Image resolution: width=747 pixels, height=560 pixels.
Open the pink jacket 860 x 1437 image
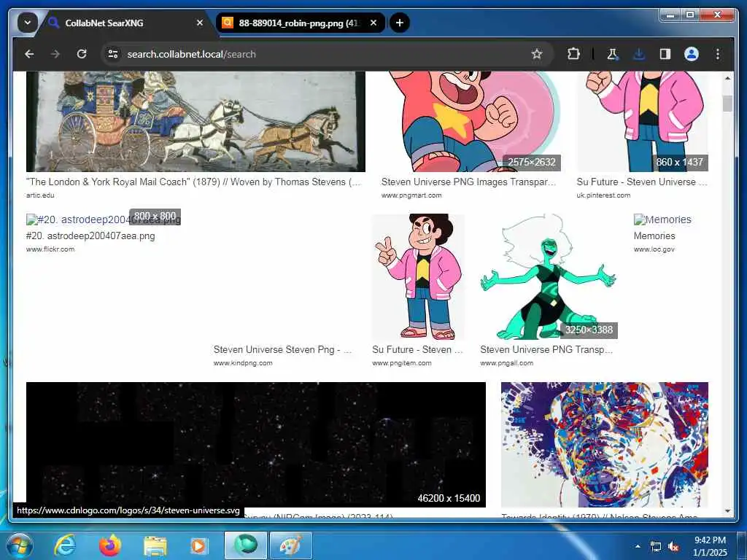pos(642,122)
